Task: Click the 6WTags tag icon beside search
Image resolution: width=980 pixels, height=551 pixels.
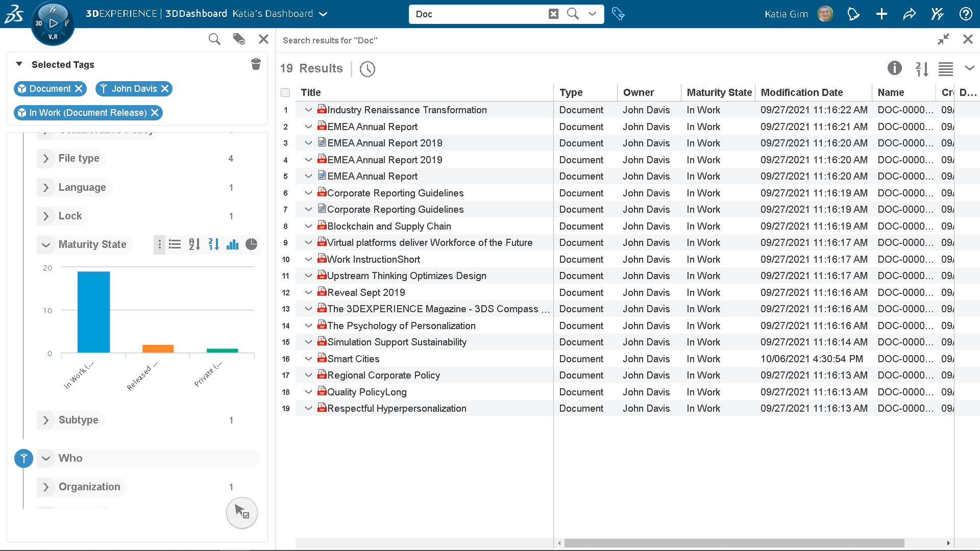Action: click(x=618, y=14)
